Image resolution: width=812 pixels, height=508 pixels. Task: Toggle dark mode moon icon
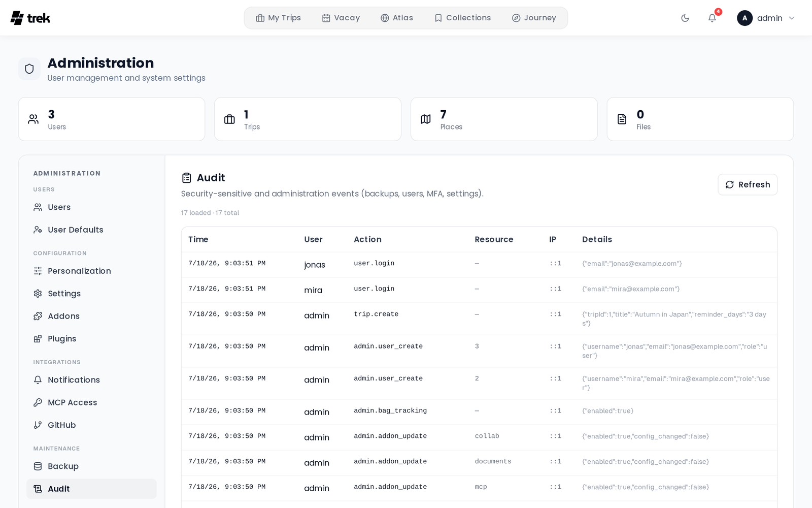(685, 18)
